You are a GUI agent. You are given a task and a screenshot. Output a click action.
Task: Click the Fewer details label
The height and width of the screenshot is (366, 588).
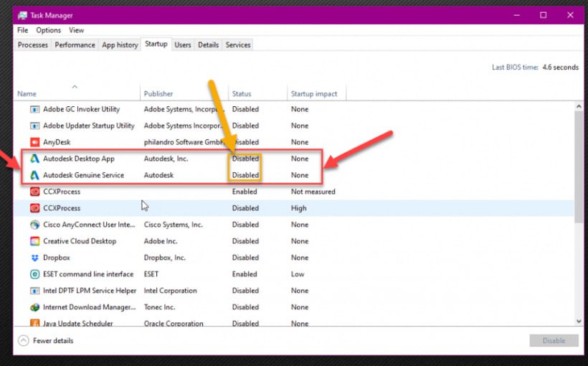[53, 341]
